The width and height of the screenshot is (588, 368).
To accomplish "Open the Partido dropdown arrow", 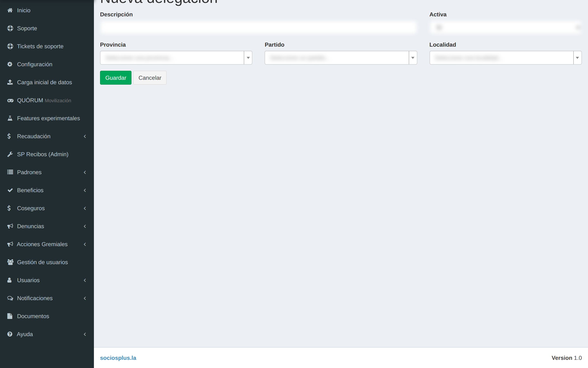I will [x=413, y=58].
